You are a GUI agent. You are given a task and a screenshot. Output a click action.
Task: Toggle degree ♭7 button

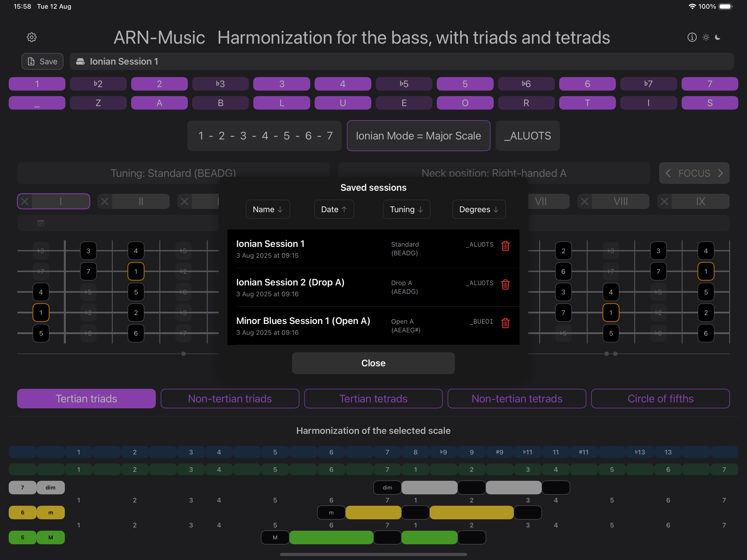point(648,84)
